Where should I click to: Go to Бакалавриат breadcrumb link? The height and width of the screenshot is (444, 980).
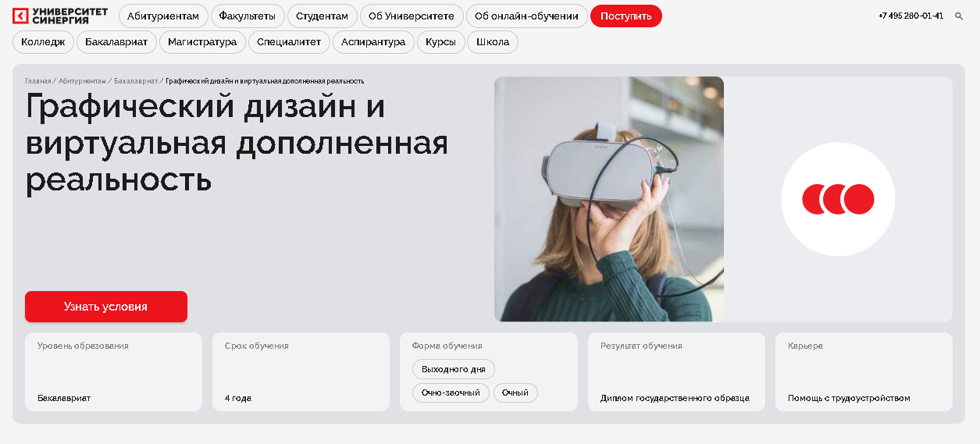tap(136, 81)
